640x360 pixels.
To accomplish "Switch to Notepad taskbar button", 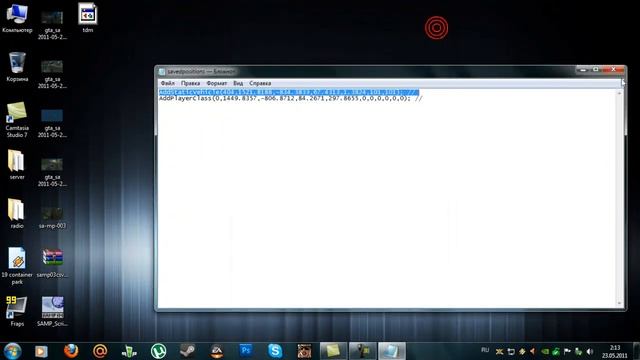I will (x=392, y=351).
